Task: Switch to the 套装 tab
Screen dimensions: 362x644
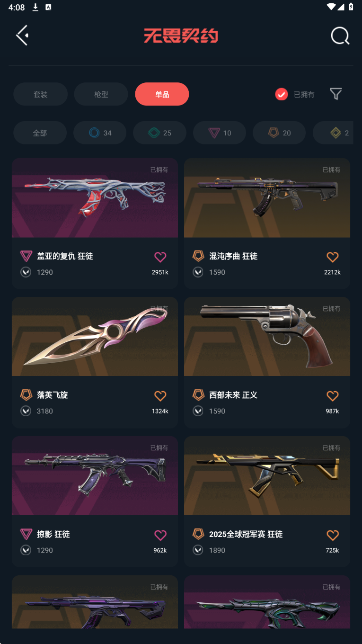Action: click(40, 94)
